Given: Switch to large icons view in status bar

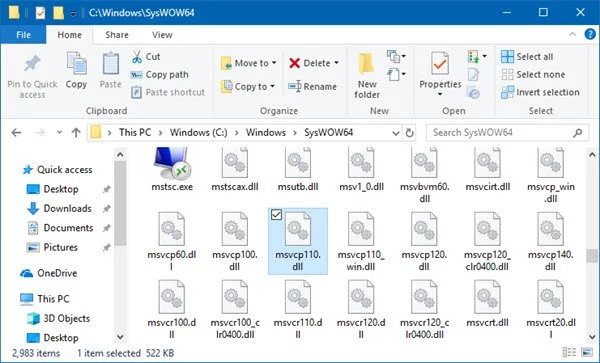Looking at the screenshot, I should pos(587,352).
